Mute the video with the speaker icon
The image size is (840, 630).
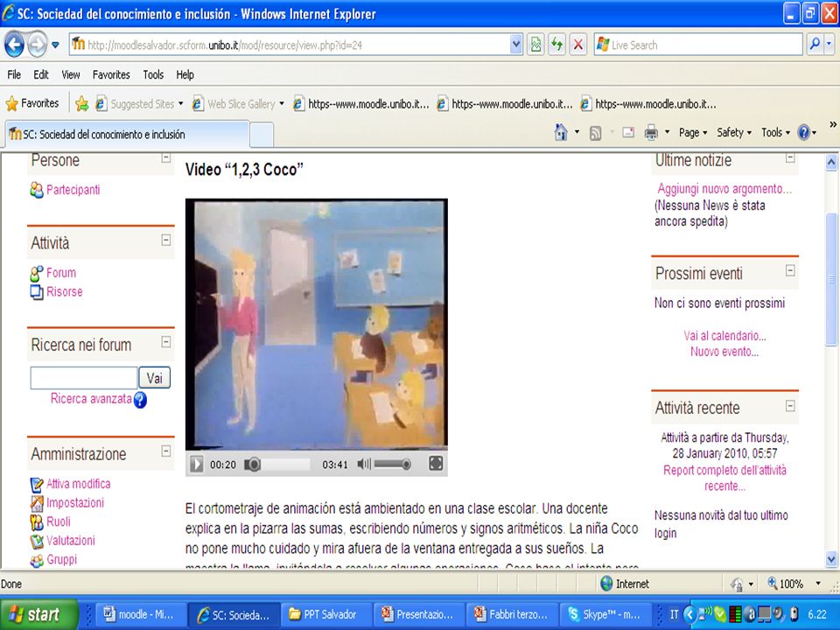tap(364, 464)
